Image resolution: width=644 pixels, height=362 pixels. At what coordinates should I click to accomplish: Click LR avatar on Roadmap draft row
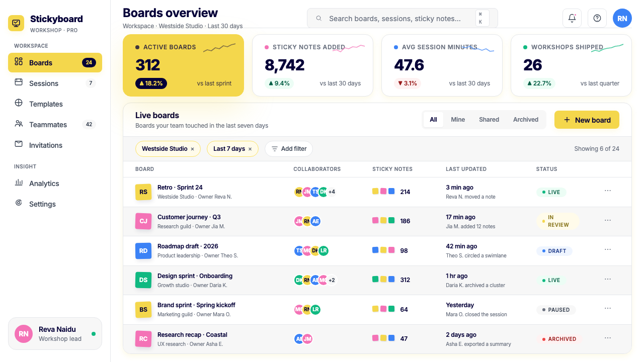324,250
